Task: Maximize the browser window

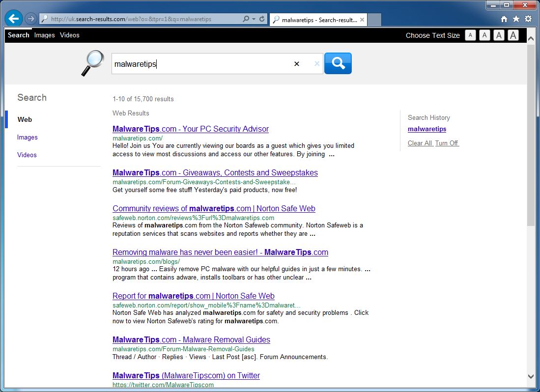Action: [x=506, y=5]
